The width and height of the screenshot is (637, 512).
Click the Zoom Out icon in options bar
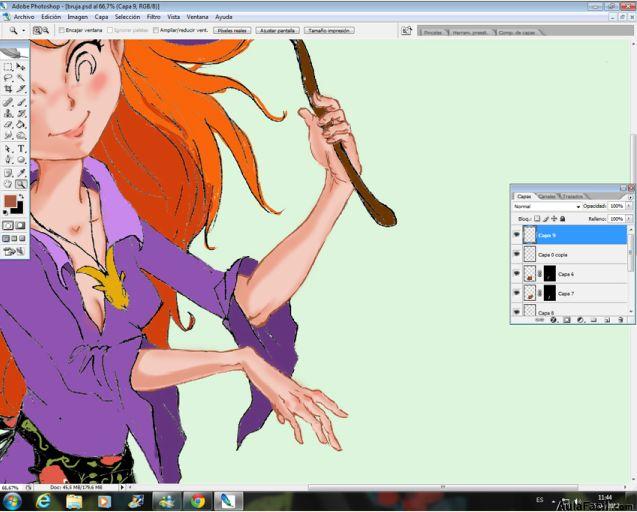pos(46,30)
